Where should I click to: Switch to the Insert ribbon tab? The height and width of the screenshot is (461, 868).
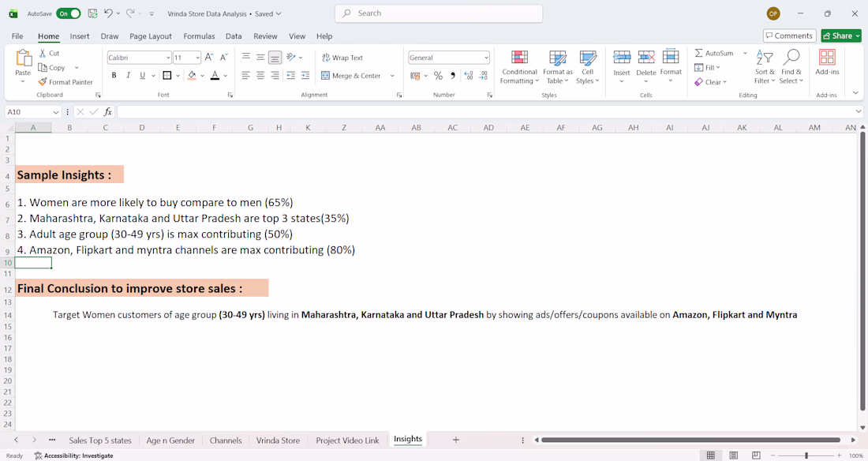[79, 36]
